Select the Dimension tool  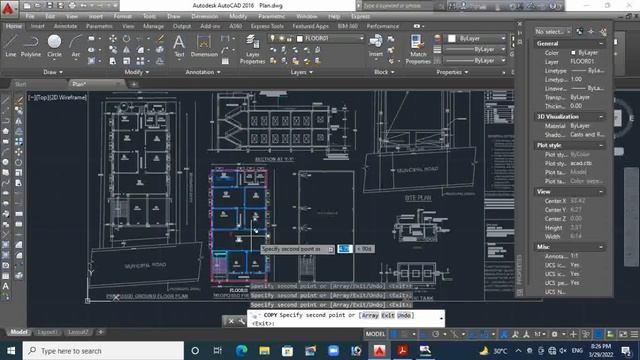[204, 45]
